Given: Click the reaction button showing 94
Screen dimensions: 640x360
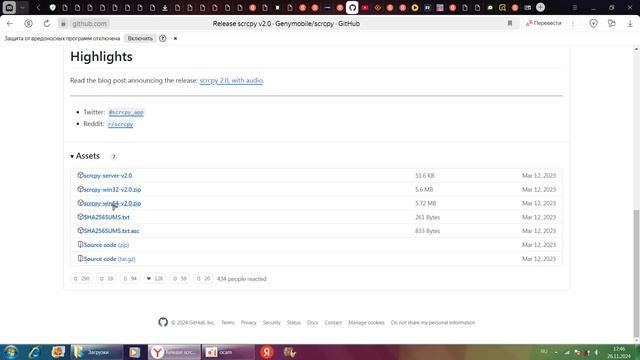Looking at the screenshot, I should (x=130, y=279).
